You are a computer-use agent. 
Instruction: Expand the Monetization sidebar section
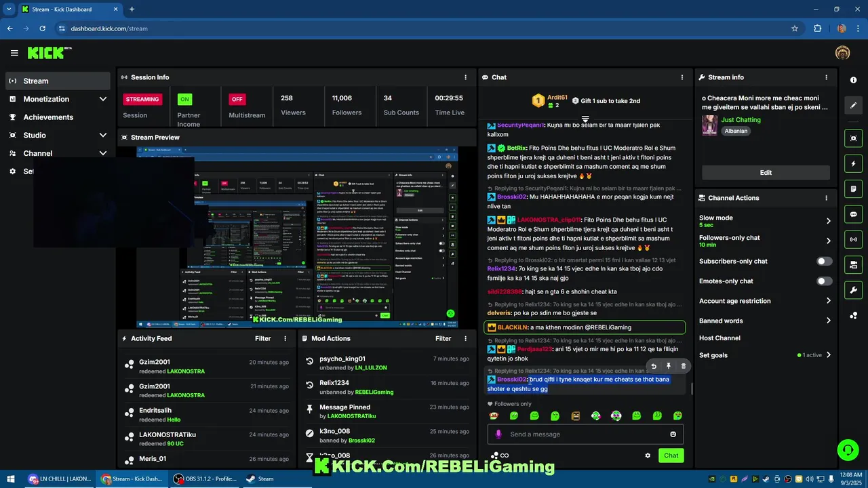tap(103, 99)
